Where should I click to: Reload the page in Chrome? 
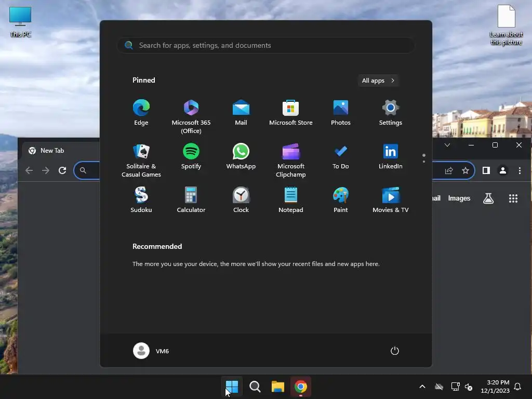[62, 170]
